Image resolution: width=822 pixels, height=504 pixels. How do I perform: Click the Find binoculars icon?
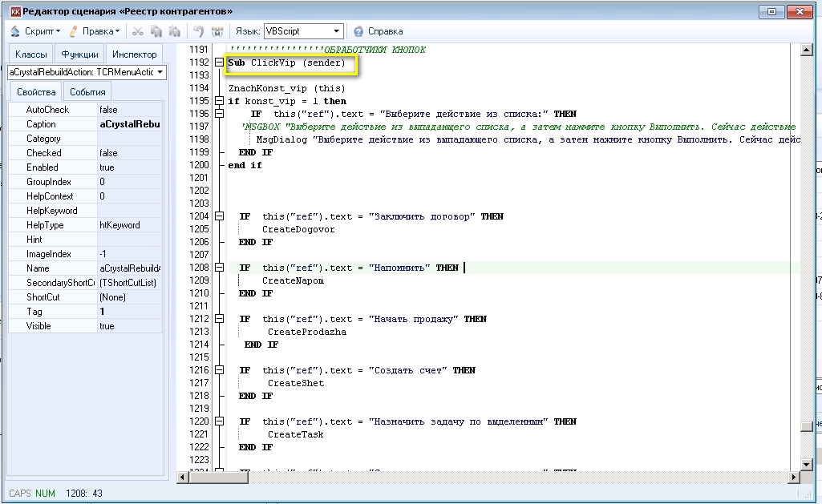pyautogui.click(x=217, y=31)
